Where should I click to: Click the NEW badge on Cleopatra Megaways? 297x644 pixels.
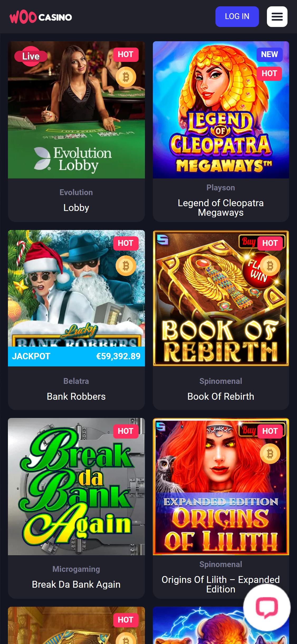point(270,54)
